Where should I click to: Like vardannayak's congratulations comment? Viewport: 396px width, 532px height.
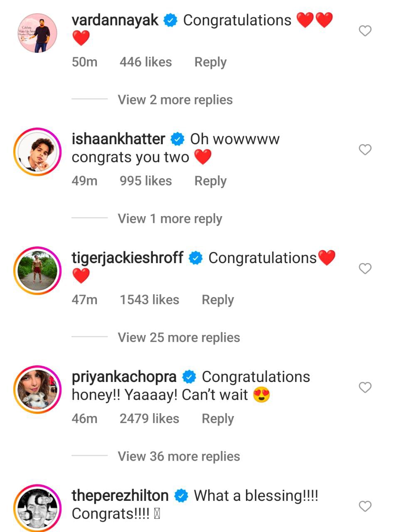(x=365, y=30)
